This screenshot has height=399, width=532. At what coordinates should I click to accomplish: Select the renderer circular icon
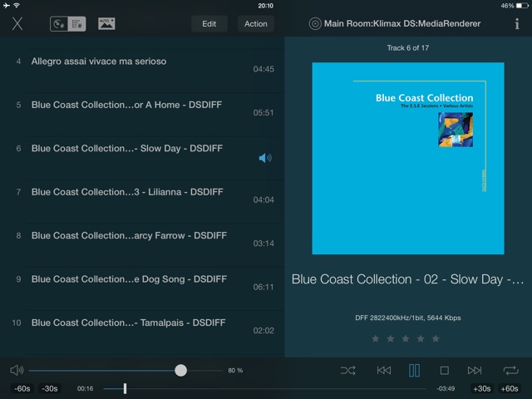315,24
